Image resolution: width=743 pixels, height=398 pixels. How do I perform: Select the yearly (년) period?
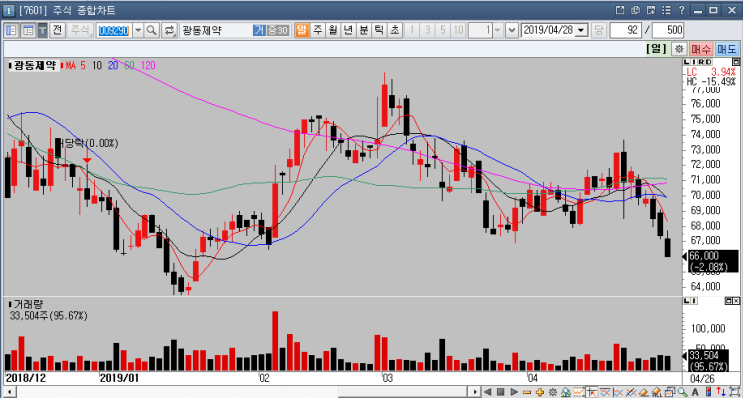coord(348,31)
